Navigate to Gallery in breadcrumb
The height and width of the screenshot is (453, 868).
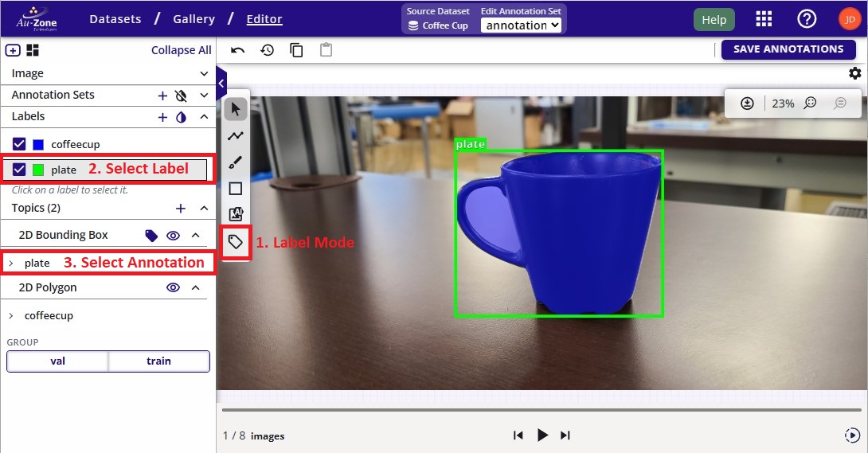(x=194, y=19)
